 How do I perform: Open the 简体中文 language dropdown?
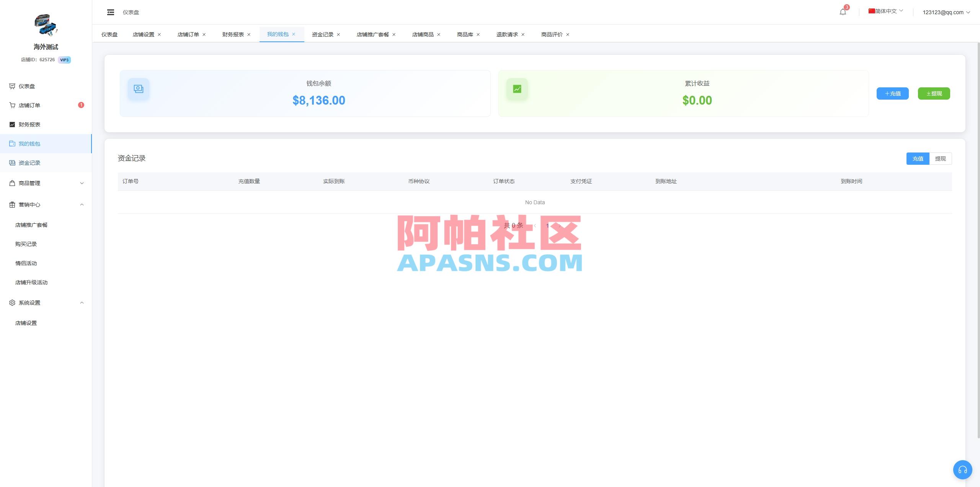884,11
